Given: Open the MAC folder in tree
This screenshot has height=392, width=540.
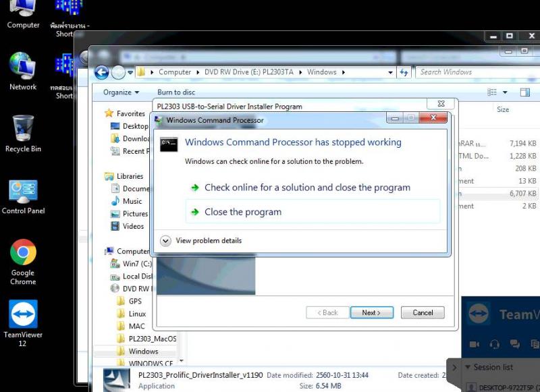Looking at the screenshot, I should [131, 327].
